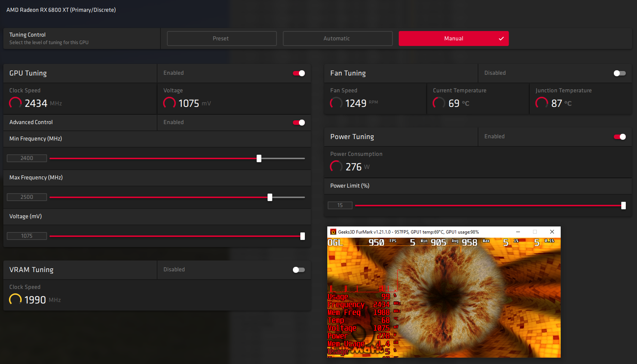Screen dimensions: 637x364
Task: Enable the Fan Tuning switch
Action: 620,73
